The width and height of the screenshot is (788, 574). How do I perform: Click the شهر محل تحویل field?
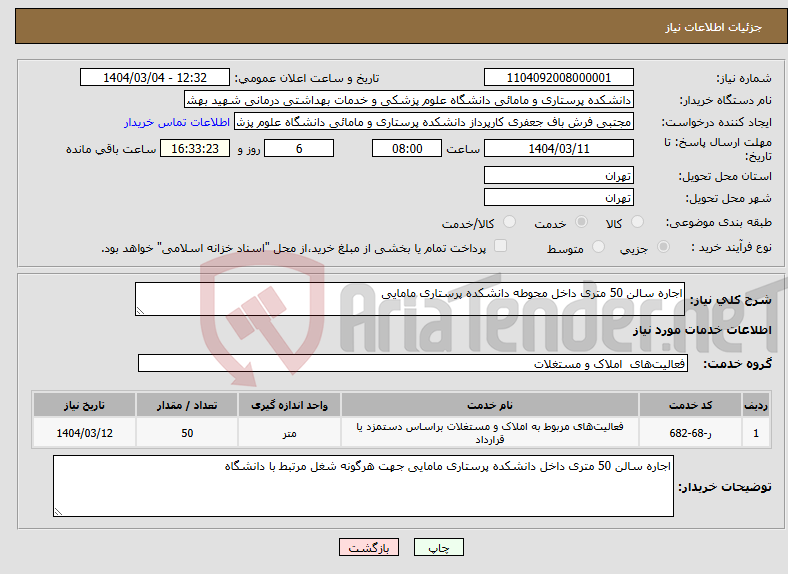(x=558, y=197)
